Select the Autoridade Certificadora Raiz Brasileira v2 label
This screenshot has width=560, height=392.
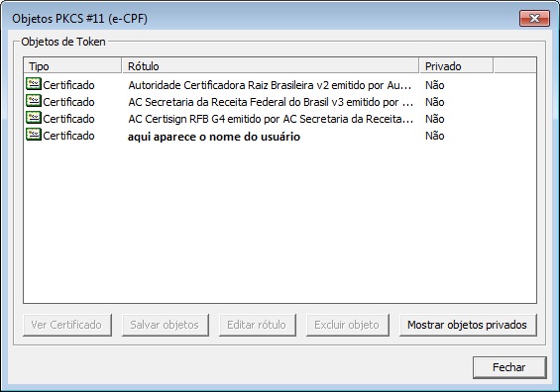(270, 85)
